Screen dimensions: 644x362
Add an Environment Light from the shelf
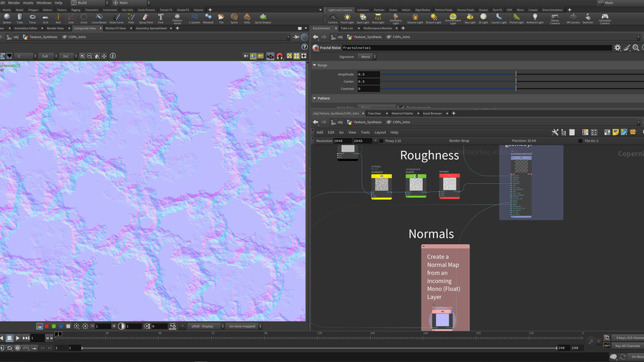pyautogui.click(x=453, y=19)
